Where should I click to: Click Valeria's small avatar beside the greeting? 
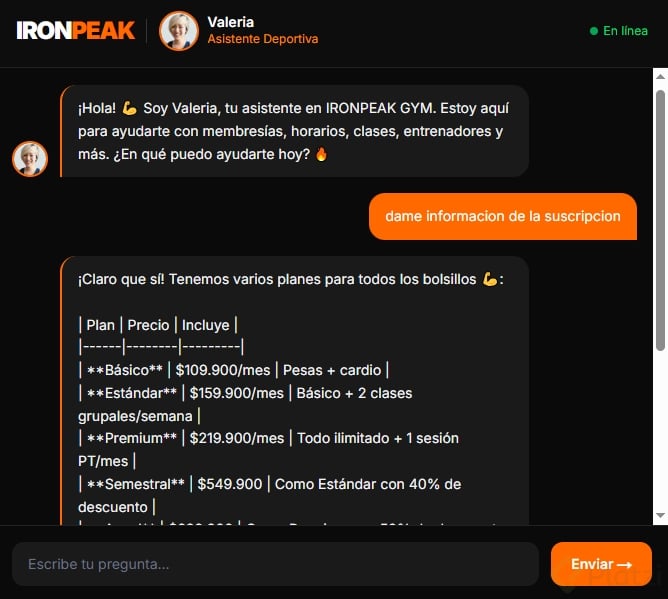[x=30, y=159]
